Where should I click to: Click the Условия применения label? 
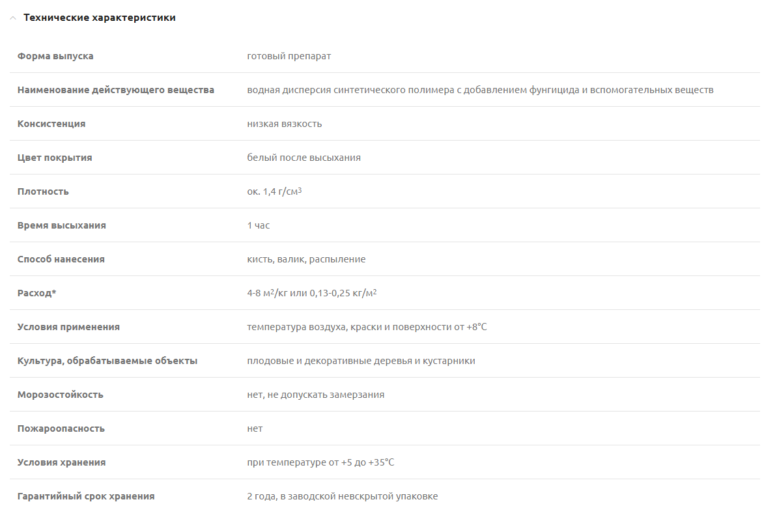click(x=68, y=327)
